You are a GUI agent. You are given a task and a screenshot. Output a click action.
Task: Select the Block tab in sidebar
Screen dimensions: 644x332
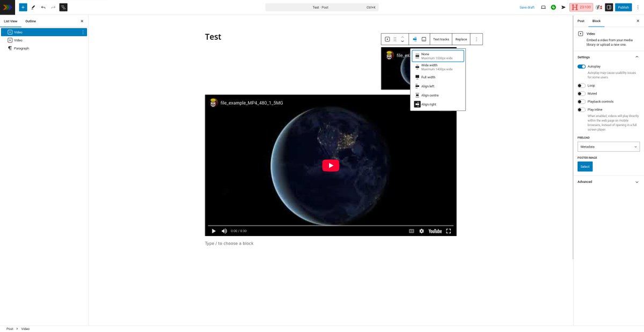596,21
